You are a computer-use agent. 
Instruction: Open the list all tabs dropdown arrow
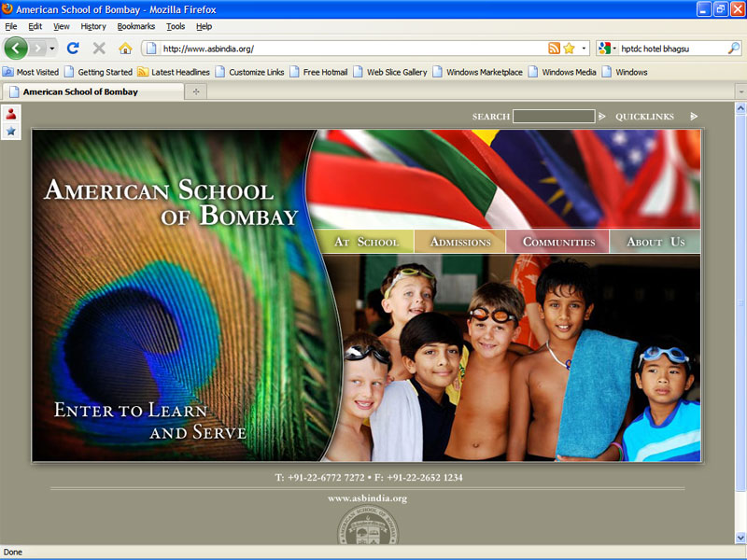click(x=740, y=91)
